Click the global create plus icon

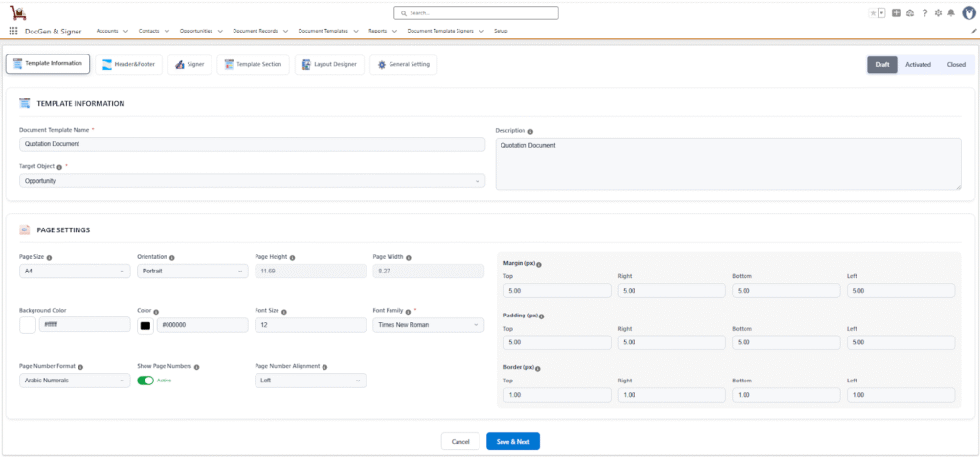click(896, 12)
